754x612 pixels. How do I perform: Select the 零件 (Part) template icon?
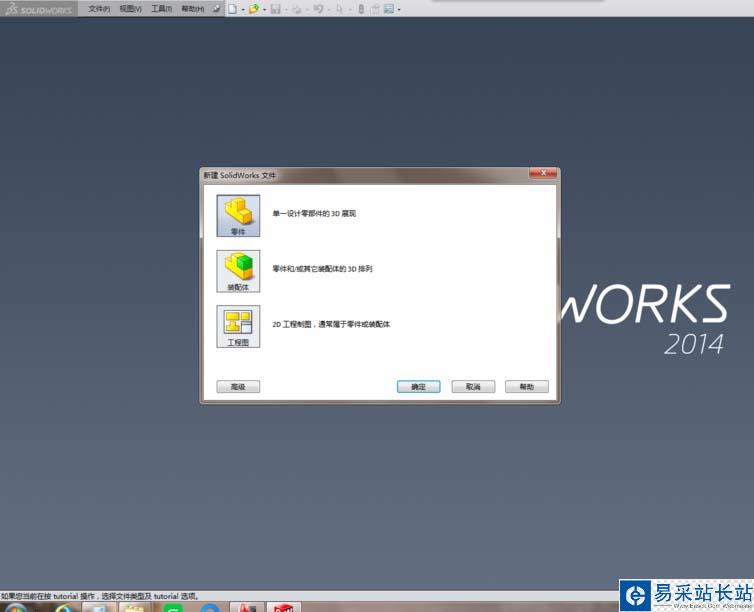[x=238, y=215]
